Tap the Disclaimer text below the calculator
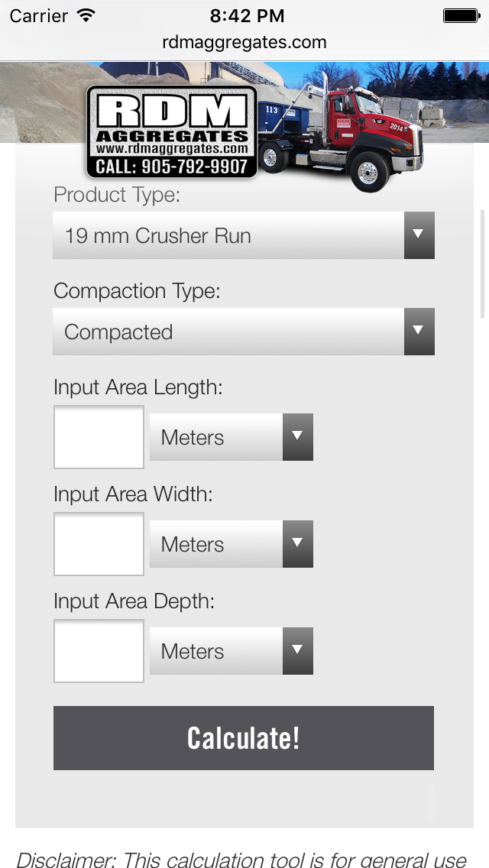Screen dimensions: 489x868 [241, 859]
